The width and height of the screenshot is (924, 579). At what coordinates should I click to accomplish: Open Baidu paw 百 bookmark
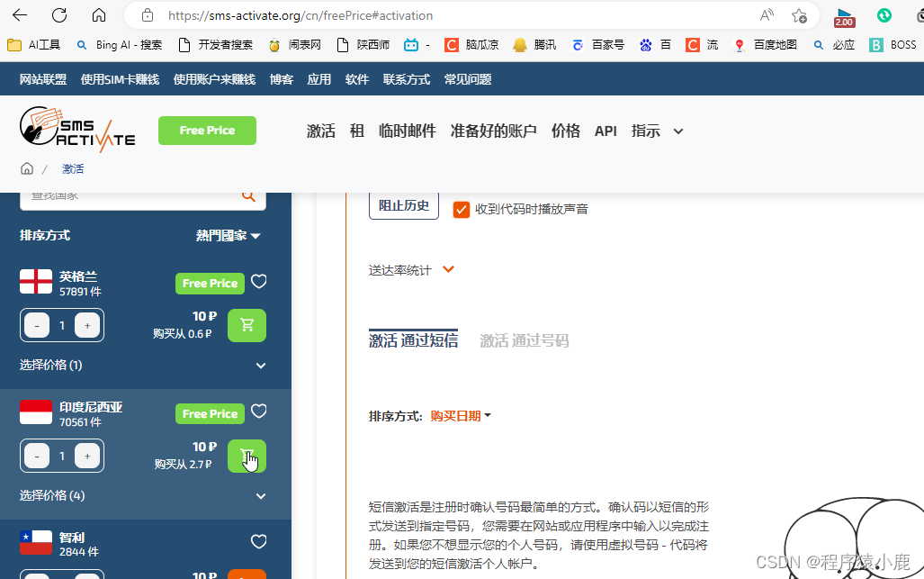click(x=655, y=45)
